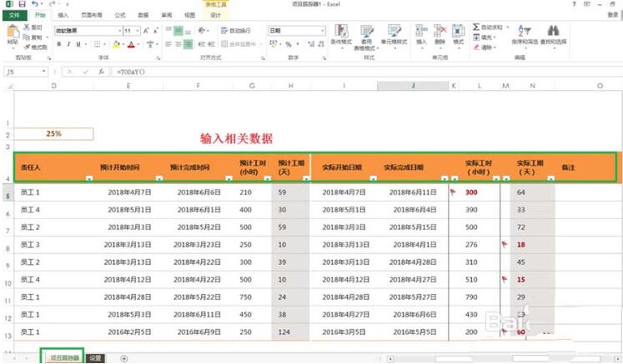Open filter dropdown for 预计完成时间 column
The width and height of the screenshot is (623, 364).
tap(229, 178)
